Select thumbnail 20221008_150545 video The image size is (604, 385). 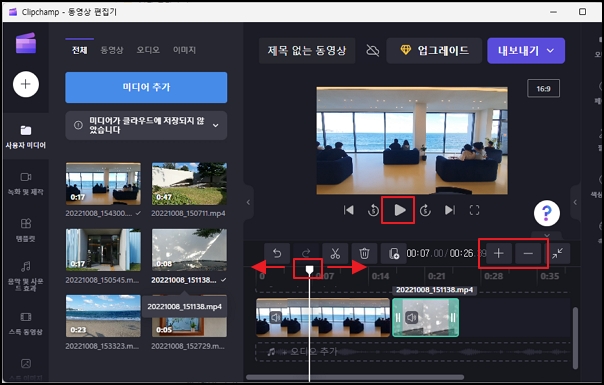tap(103, 250)
